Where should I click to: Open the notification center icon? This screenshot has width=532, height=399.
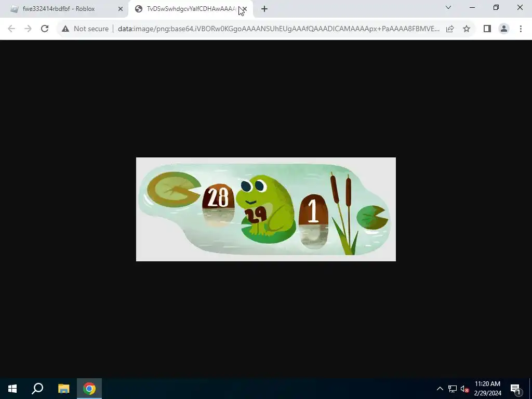[515, 389]
